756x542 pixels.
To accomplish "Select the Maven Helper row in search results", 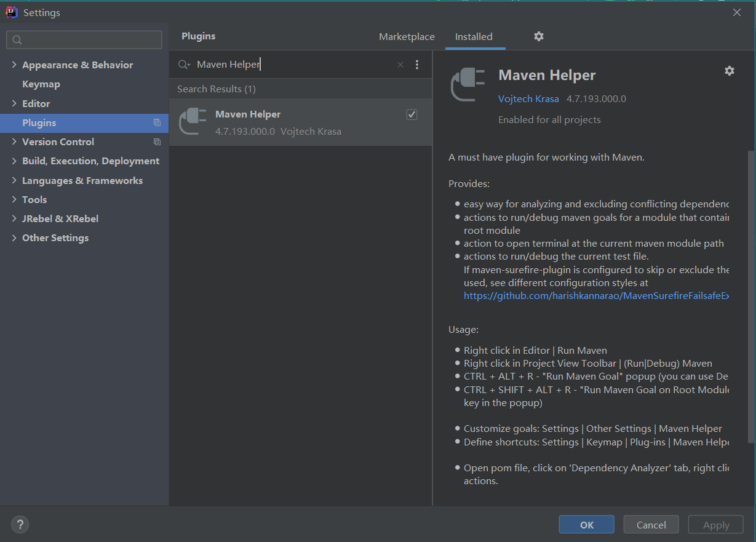I will click(300, 122).
